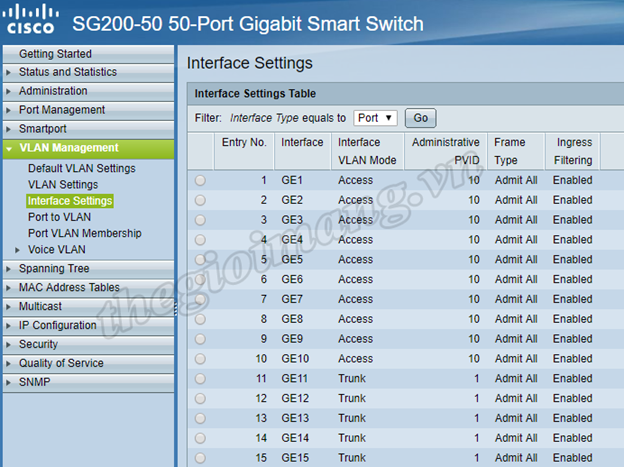Expand the Port Management arrow
Viewport: 624px width, 467px height.
point(8,110)
